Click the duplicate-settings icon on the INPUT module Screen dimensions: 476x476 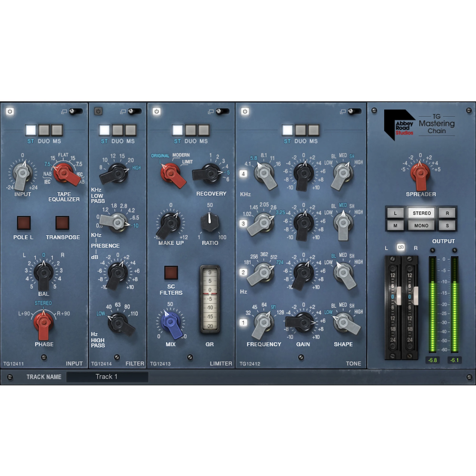pos(64,111)
